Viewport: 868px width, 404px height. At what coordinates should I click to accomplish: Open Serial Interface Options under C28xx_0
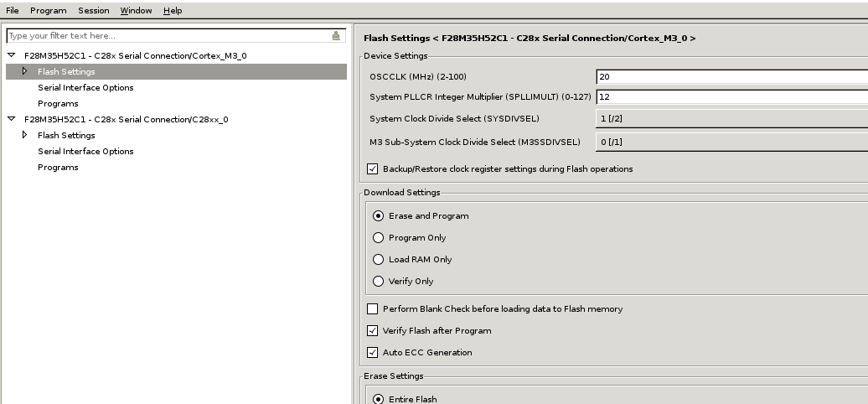(x=85, y=151)
